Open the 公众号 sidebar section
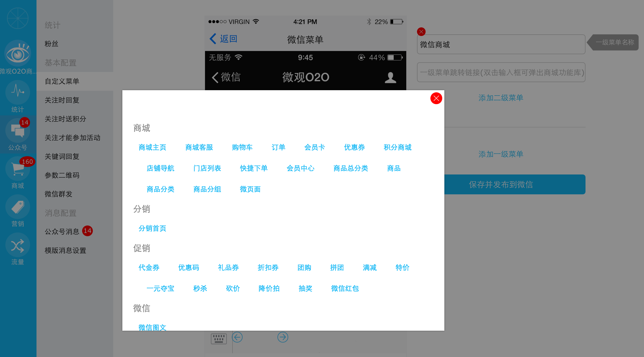This screenshot has height=357, width=644. click(18, 135)
